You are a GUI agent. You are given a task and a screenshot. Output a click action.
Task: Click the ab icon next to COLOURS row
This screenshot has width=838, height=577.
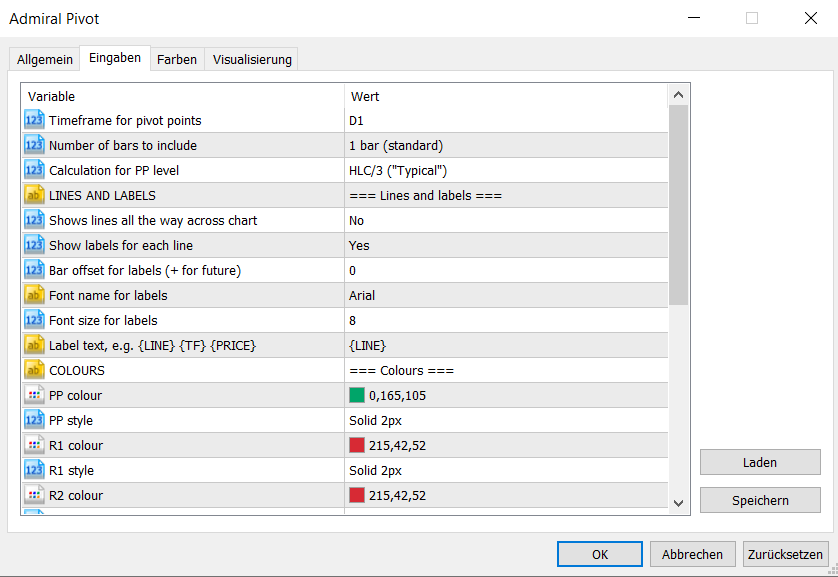tap(34, 370)
